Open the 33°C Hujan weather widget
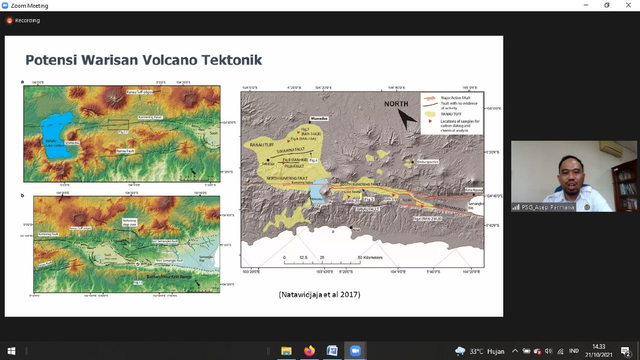The height and width of the screenshot is (360, 640). point(480,351)
